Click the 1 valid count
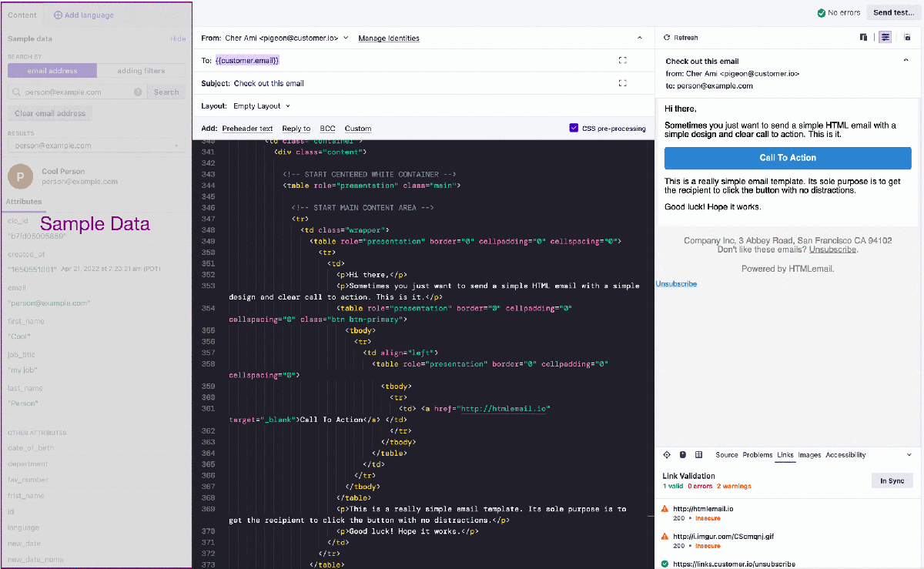 (x=672, y=487)
